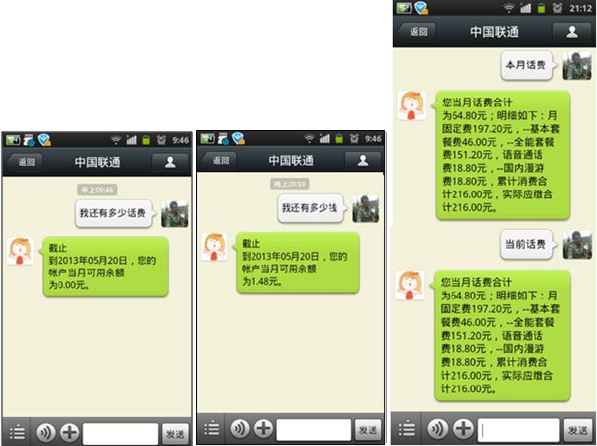This screenshot has width=597, height=446.
Task: Open the menu list icon in rightmost chat
Action: [x=407, y=428]
